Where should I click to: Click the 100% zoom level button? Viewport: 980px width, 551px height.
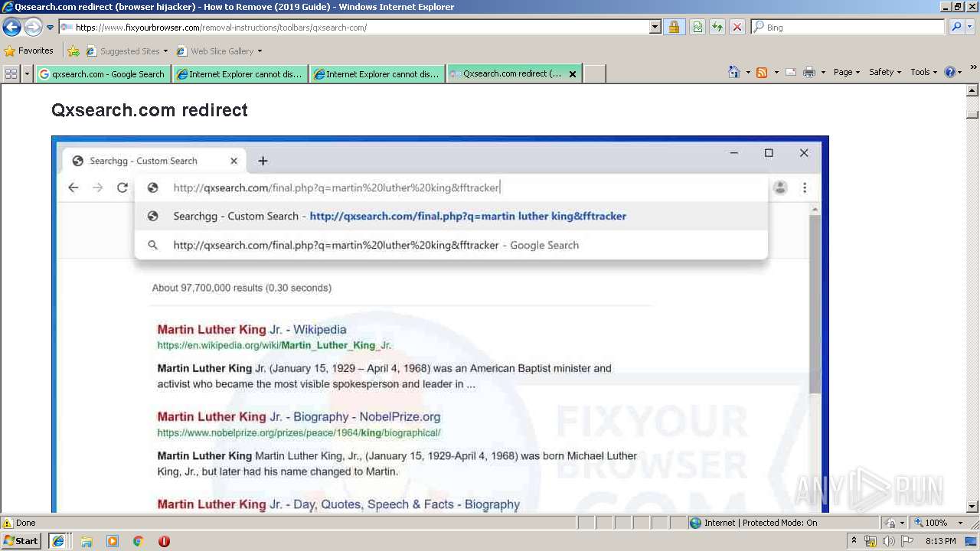tap(931, 523)
